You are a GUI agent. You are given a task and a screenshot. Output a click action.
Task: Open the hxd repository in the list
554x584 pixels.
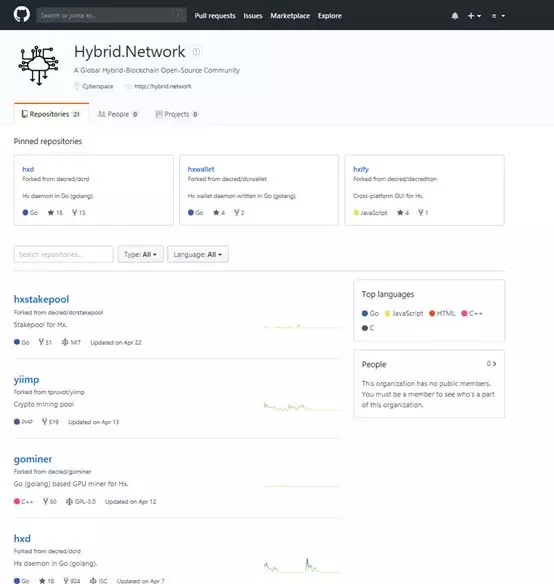pyautogui.click(x=22, y=539)
